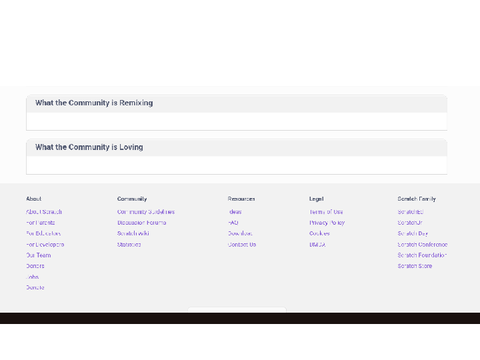Open the Cookies link under Legal
This screenshot has width=480, height=360.
tap(319, 233)
